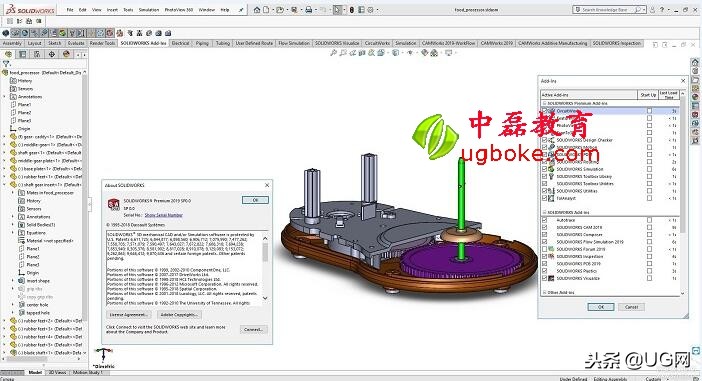Click OK in the Add-Ins dialog
702x381 pixels.
coord(601,307)
